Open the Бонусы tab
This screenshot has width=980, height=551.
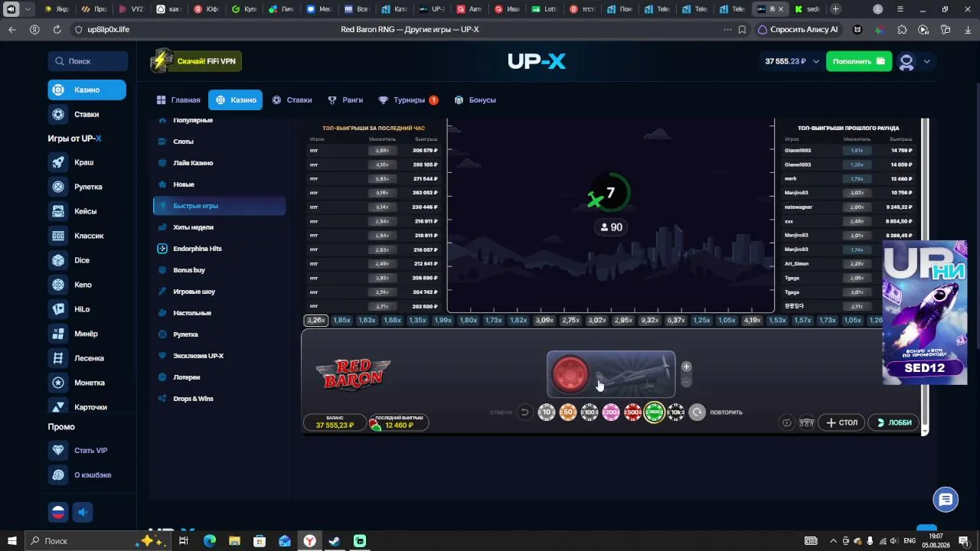[475, 100]
